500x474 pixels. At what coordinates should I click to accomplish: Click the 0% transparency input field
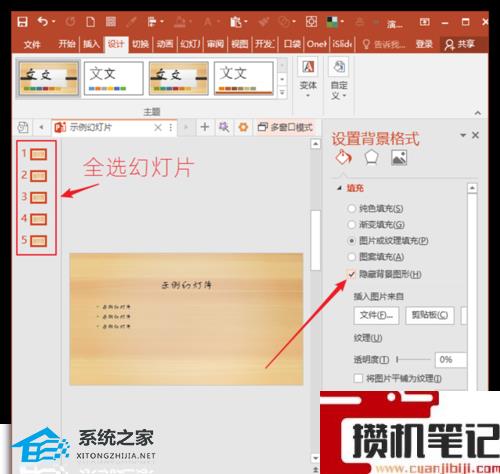point(451,360)
